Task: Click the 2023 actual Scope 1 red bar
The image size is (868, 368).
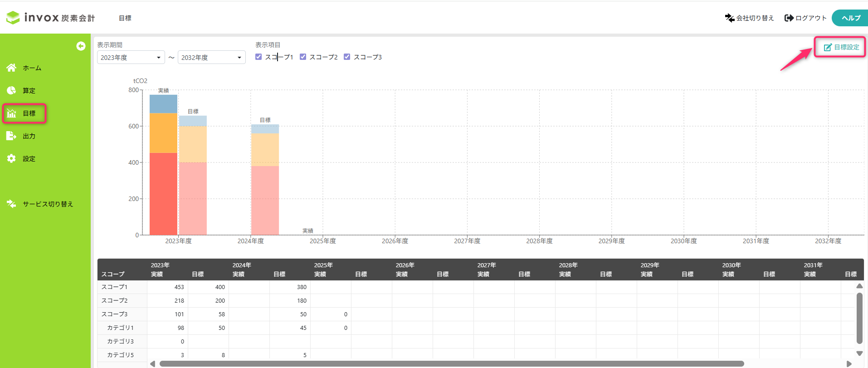Action: [x=163, y=194]
